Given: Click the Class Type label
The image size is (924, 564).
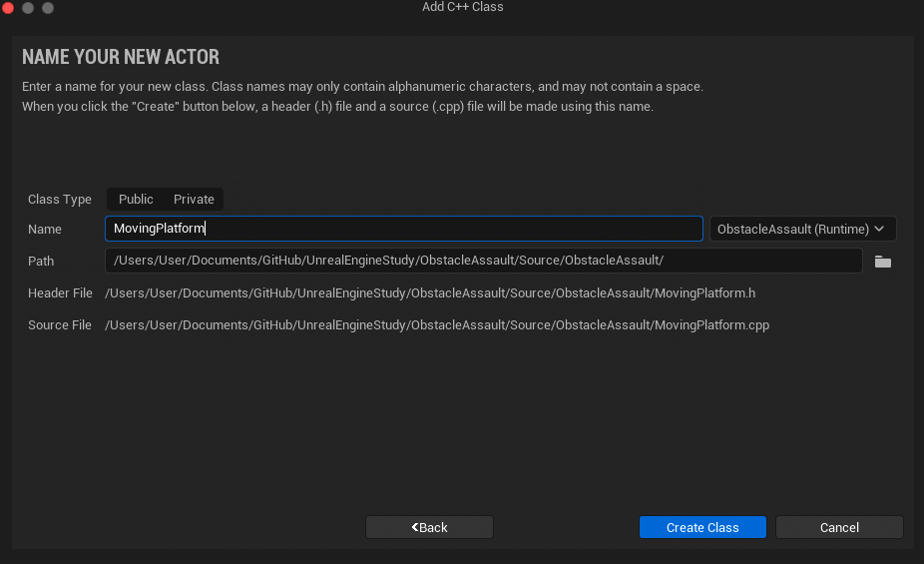Looking at the screenshot, I should [60, 200].
